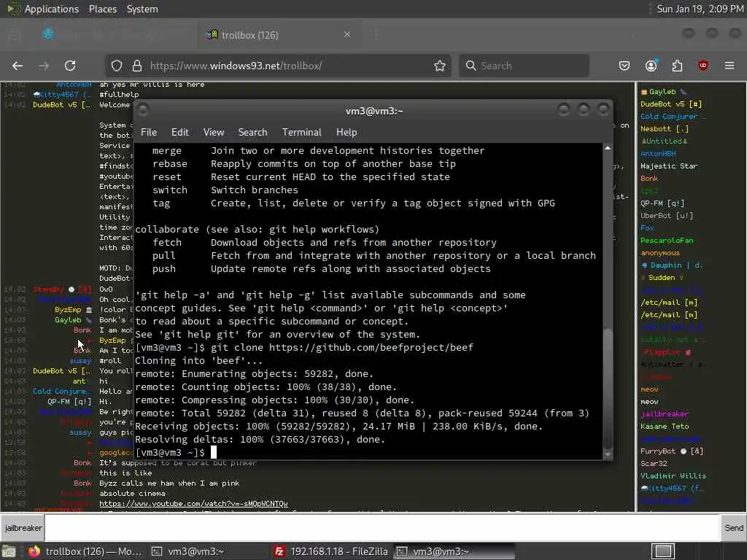Open the System menu
The image size is (747, 560).
pos(142,9)
